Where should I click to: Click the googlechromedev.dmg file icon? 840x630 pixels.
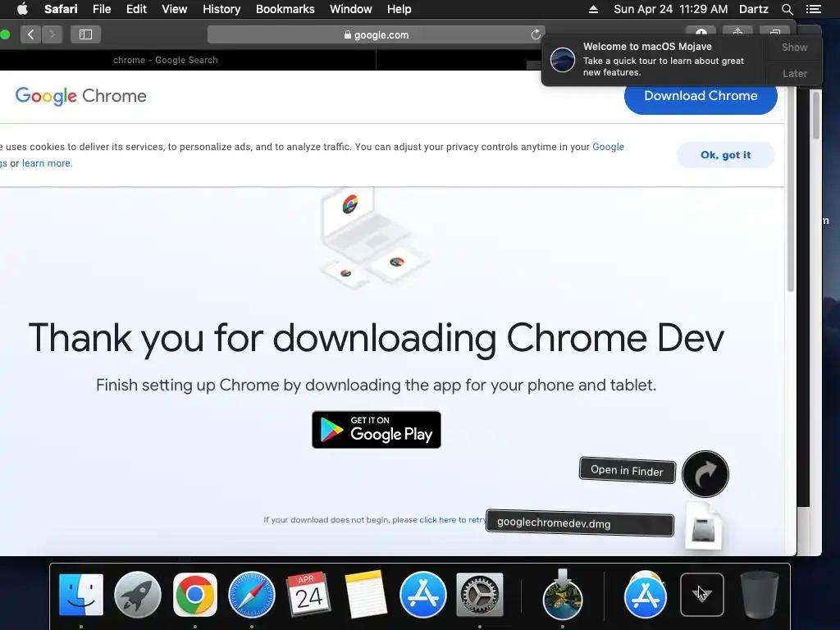pyautogui.click(x=703, y=527)
